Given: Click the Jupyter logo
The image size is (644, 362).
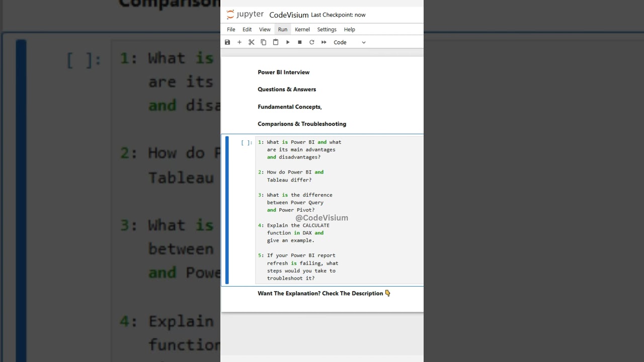Looking at the screenshot, I should point(245,15).
